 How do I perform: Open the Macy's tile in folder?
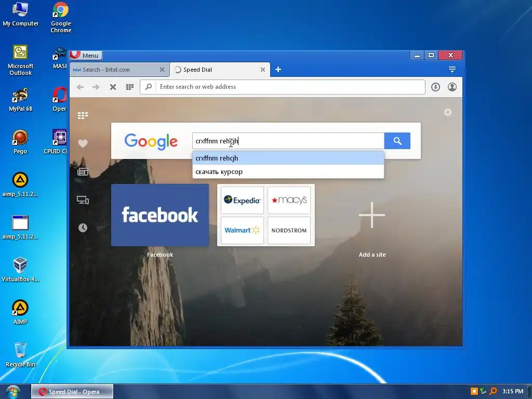click(x=289, y=200)
